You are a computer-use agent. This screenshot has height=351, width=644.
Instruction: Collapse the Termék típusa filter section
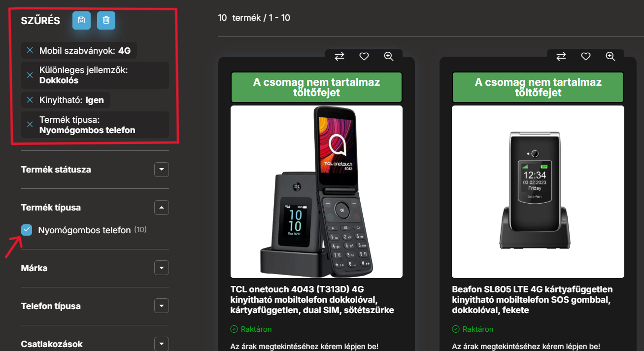point(162,208)
